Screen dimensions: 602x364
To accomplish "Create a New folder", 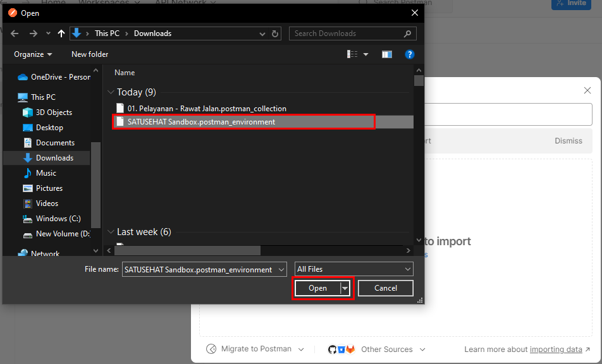I will tap(90, 54).
